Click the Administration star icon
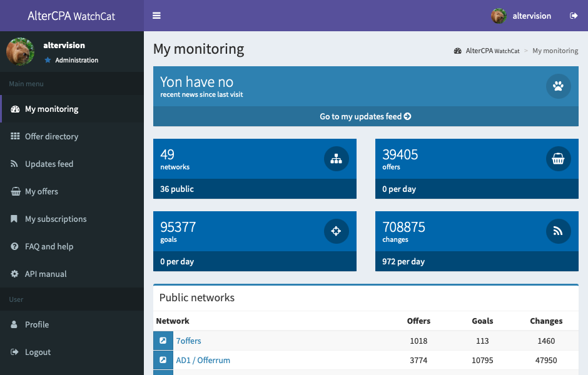The image size is (588, 375). (x=48, y=60)
